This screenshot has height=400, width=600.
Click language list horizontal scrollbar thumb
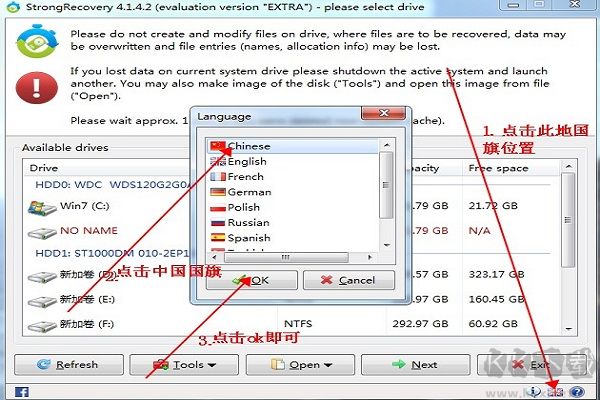point(286,257)
